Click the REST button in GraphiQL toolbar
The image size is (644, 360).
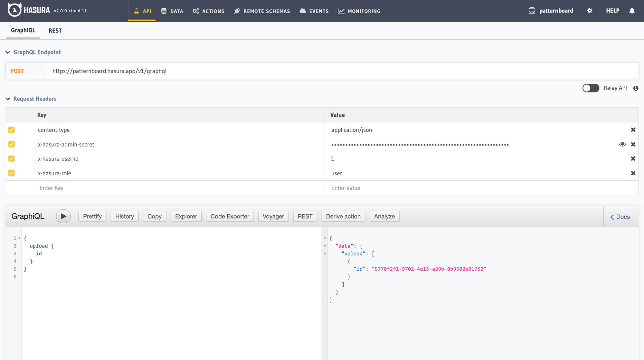coord(305,216)
